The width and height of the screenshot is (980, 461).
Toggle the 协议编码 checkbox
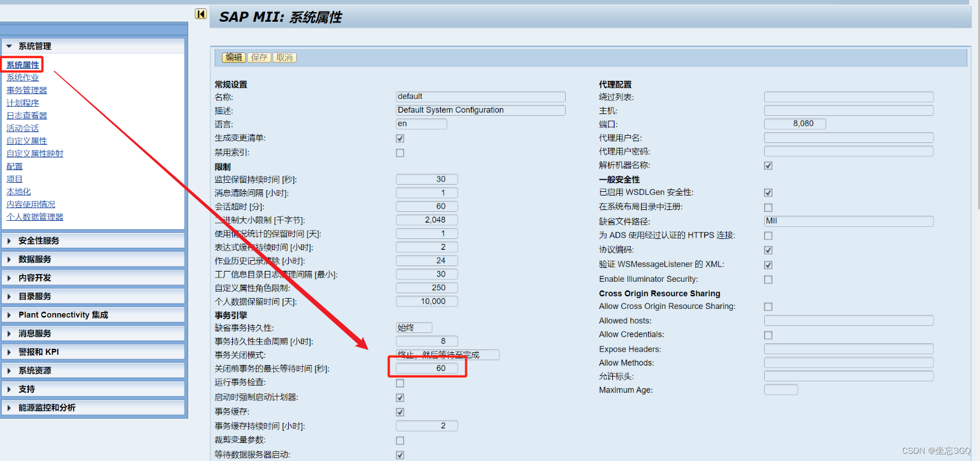pos(768,250)
